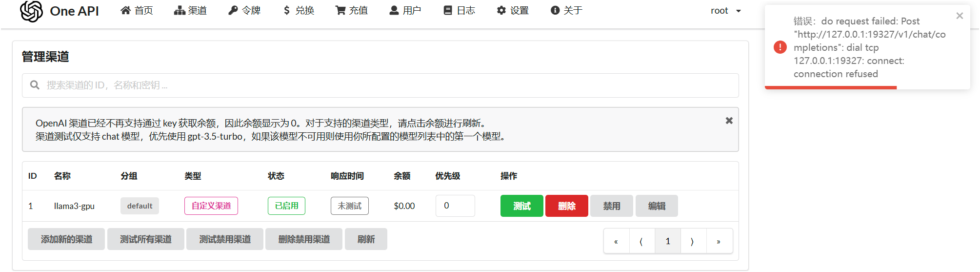This screenshot has height=272, width=980.
Task: Click the key icon for 令牌
Action: (x=233, y=11)
